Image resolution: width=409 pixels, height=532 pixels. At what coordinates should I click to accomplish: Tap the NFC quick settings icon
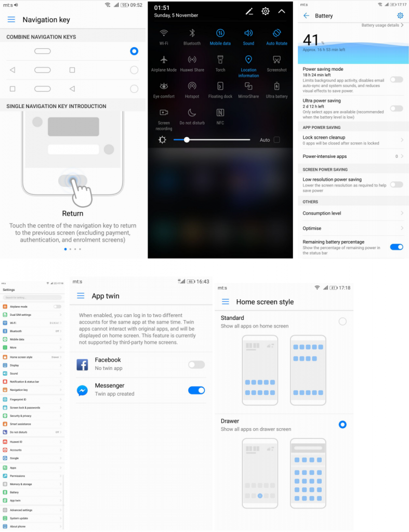[220, 113]
